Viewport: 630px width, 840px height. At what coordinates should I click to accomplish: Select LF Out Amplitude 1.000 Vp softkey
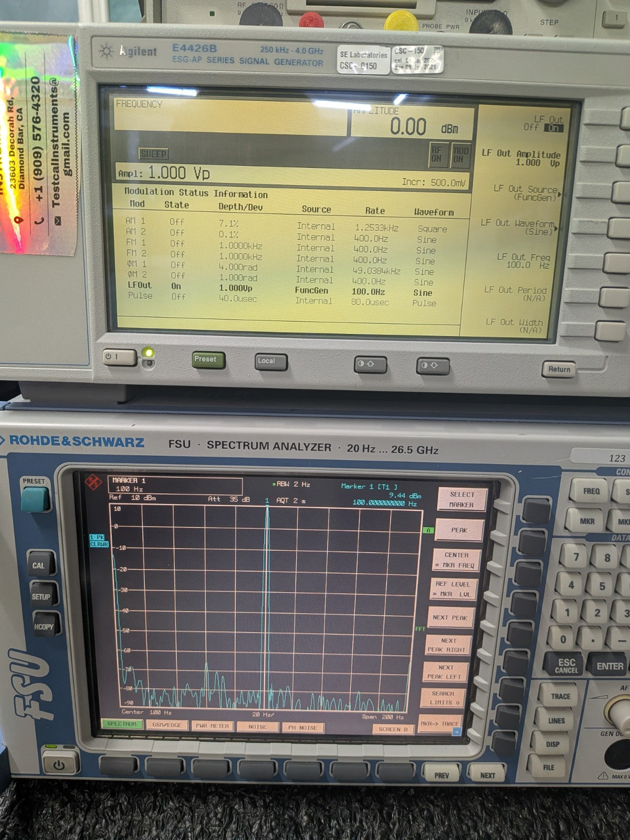[x=520, y=158]
